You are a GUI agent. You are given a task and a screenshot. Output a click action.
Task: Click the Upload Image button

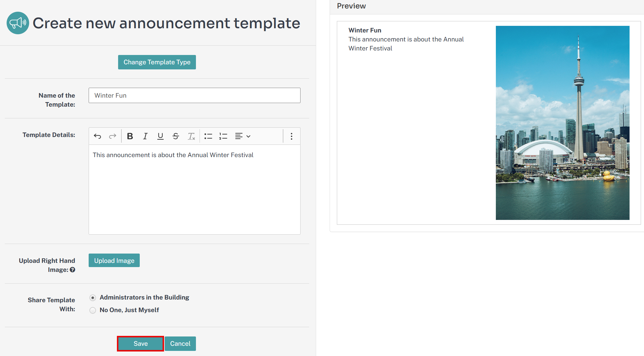114,260
